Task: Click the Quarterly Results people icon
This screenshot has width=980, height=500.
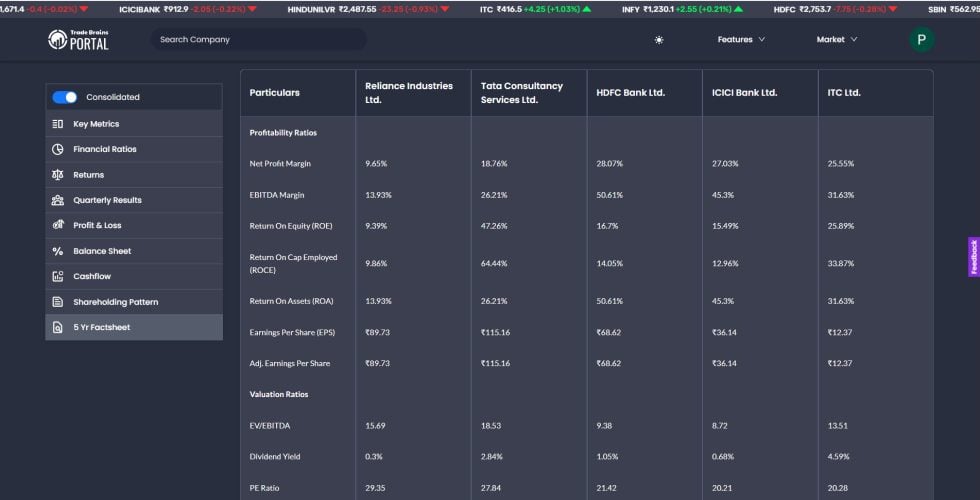Action: (x=58, y=200)
